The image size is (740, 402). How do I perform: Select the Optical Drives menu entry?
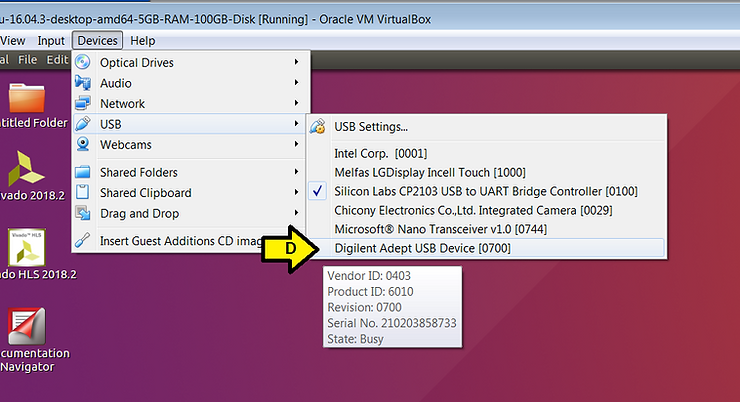(191, 62)
